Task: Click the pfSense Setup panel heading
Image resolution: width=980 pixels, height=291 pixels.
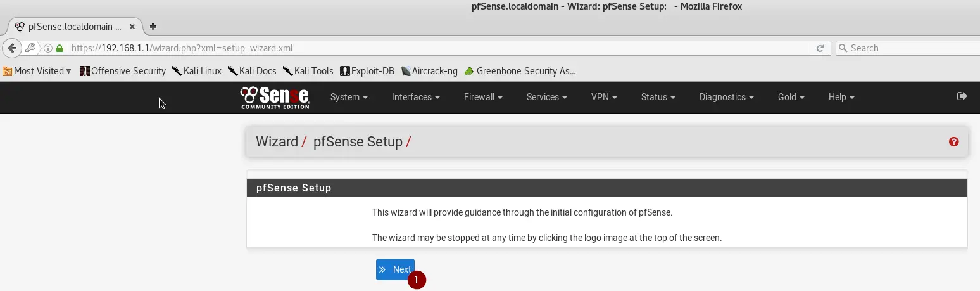Action: coord(294,188)
